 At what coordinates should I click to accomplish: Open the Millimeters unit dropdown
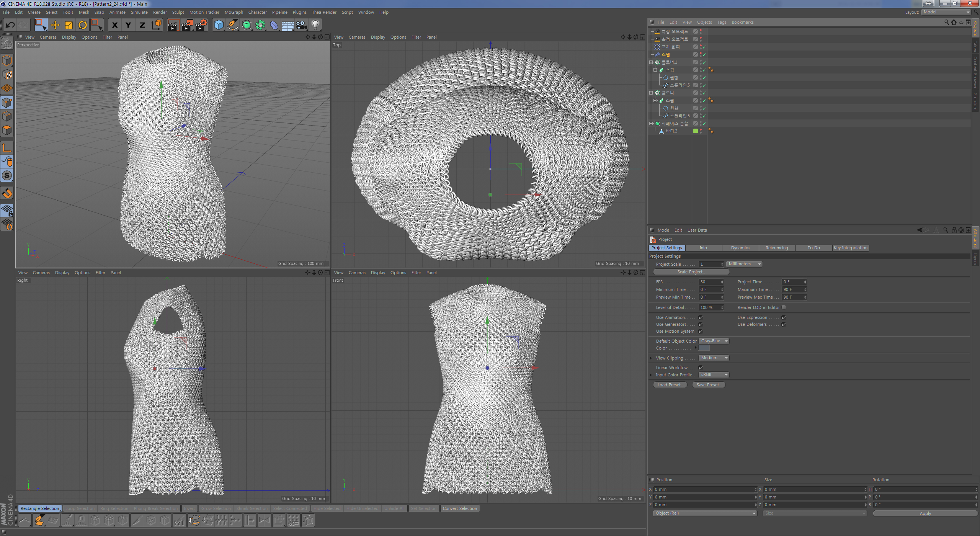[x=744, y=264]
